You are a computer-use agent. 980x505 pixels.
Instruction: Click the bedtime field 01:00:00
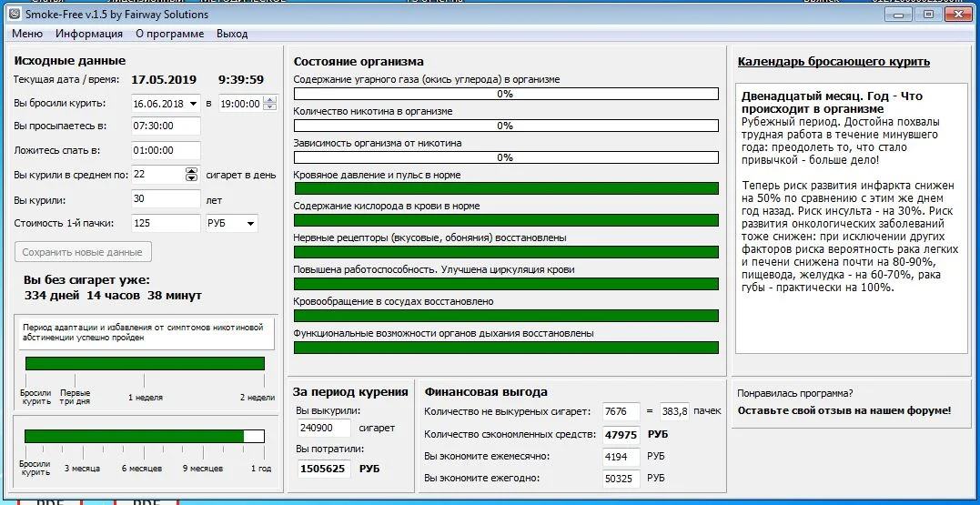(x=166, y=150)
